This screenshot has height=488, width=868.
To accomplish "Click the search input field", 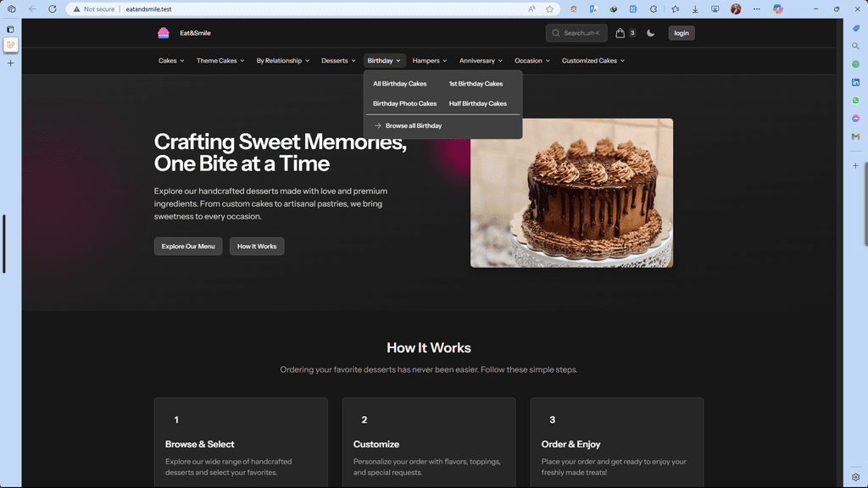I will tap(576, 33).
